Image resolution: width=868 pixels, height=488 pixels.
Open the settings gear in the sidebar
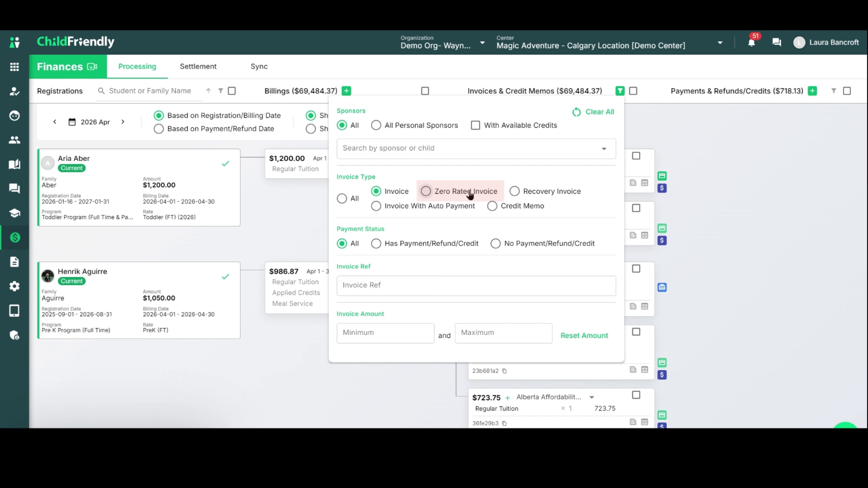pos(15,286)
